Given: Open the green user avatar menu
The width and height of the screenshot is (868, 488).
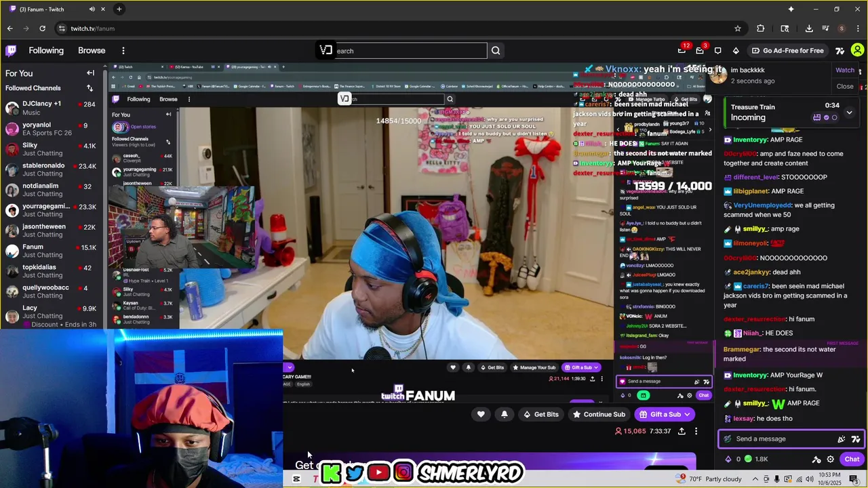Looking at the screenshot, I should pos(857,50).
